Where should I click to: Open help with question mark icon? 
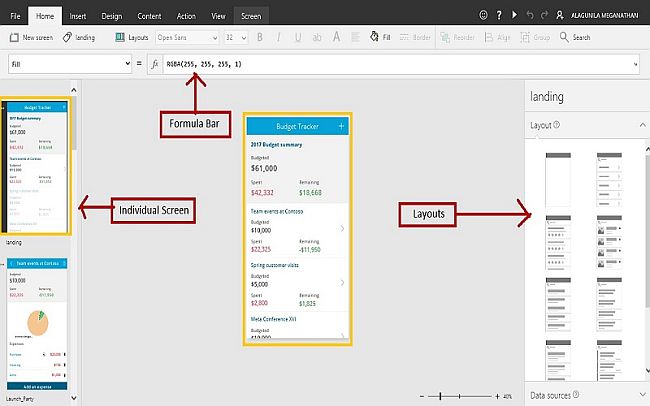click(499, 15)
